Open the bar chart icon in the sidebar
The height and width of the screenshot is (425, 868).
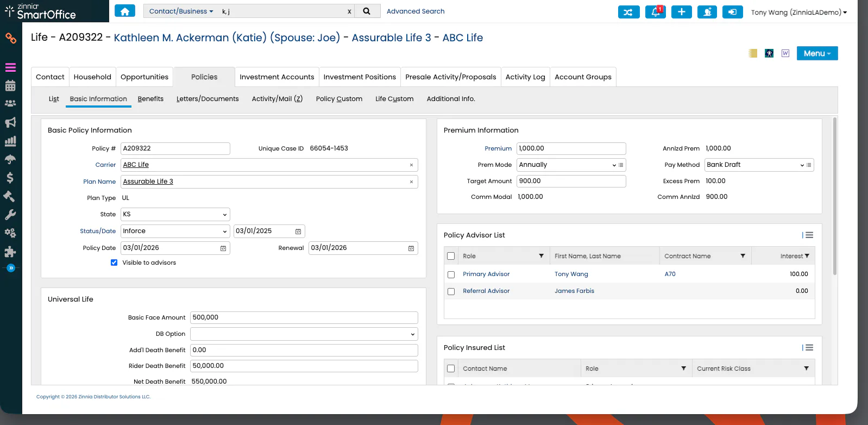tap(10, 141)
